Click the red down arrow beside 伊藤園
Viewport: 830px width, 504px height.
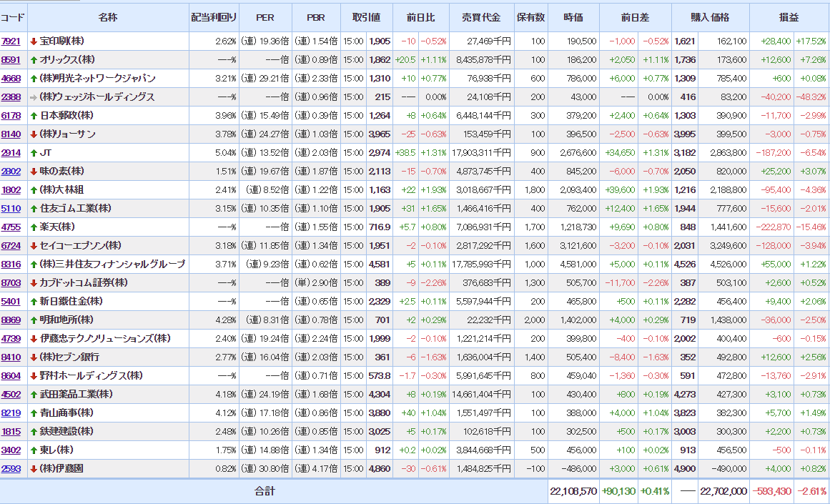tap(34, 469)
